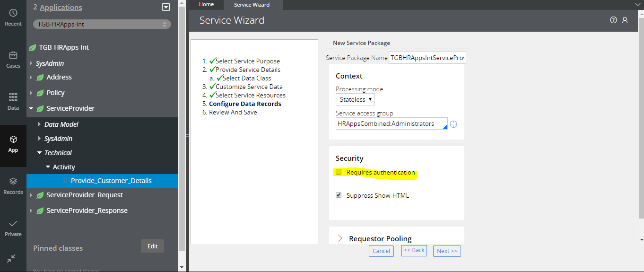The height and width of the screenshot is (272, 644).
Task: Click the wizard step Configure Data Records
Action: coord(245,104)
